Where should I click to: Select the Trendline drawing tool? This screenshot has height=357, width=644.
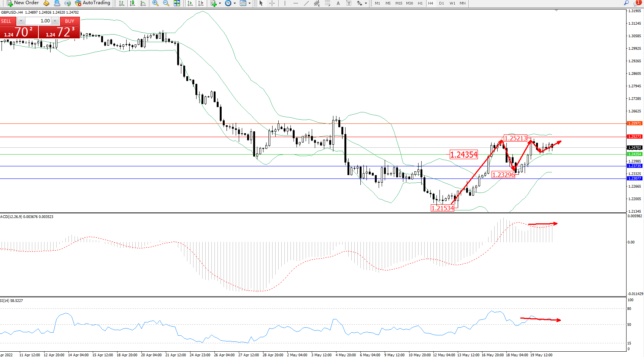click(306, 3)
